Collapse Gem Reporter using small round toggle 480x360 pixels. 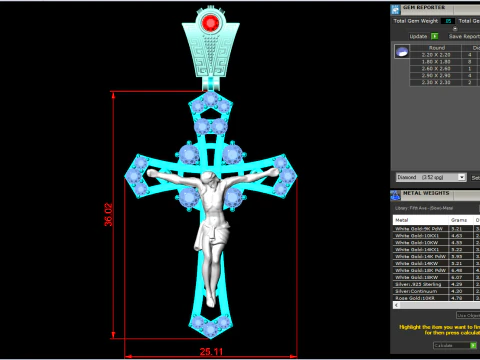click(455, 29)
